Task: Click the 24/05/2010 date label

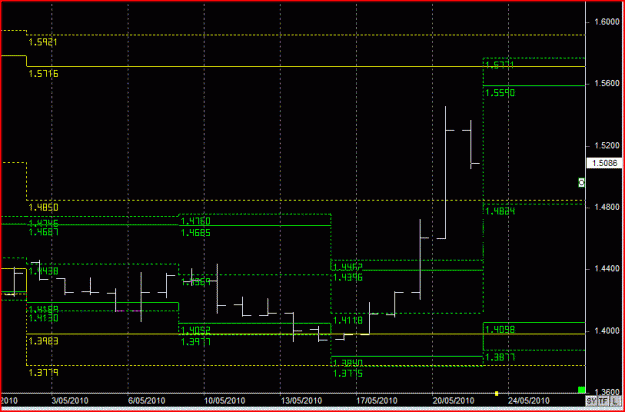Action: [529, 400]
